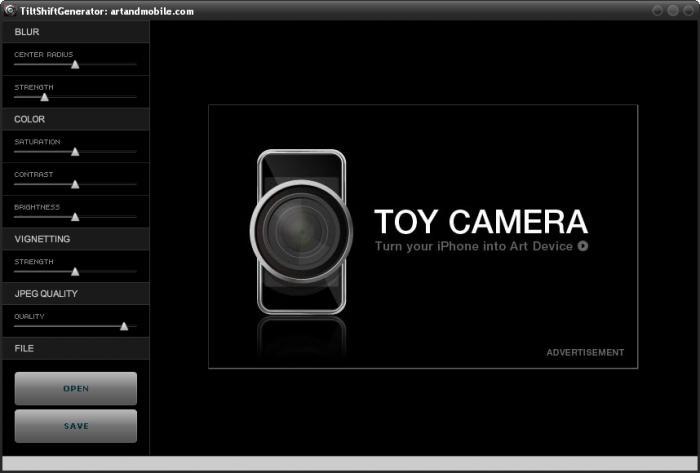Click the SATURATION label

[x=37, y=142]
